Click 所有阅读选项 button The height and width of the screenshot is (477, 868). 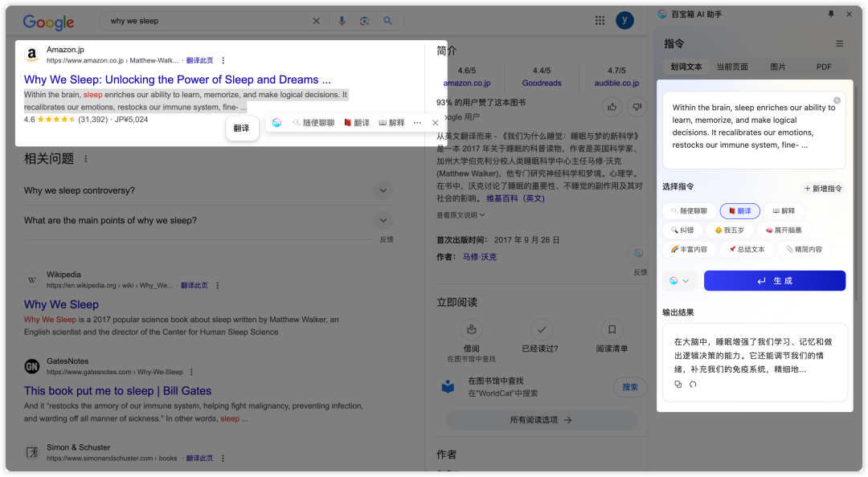click(542, 420)
